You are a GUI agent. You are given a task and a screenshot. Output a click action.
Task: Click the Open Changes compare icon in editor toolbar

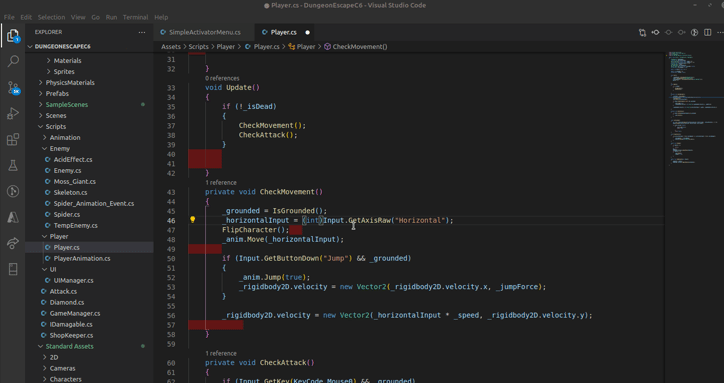point(642,32)
